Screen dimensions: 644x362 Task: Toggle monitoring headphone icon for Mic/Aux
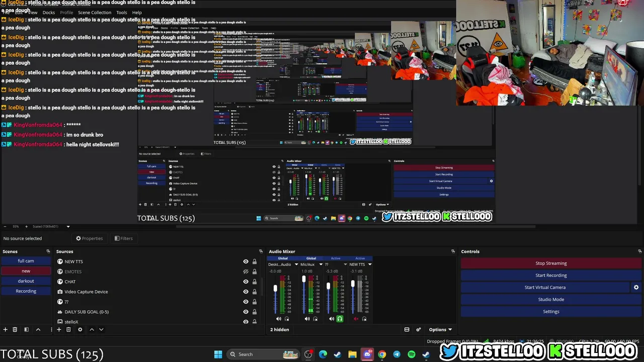[315, 319]
